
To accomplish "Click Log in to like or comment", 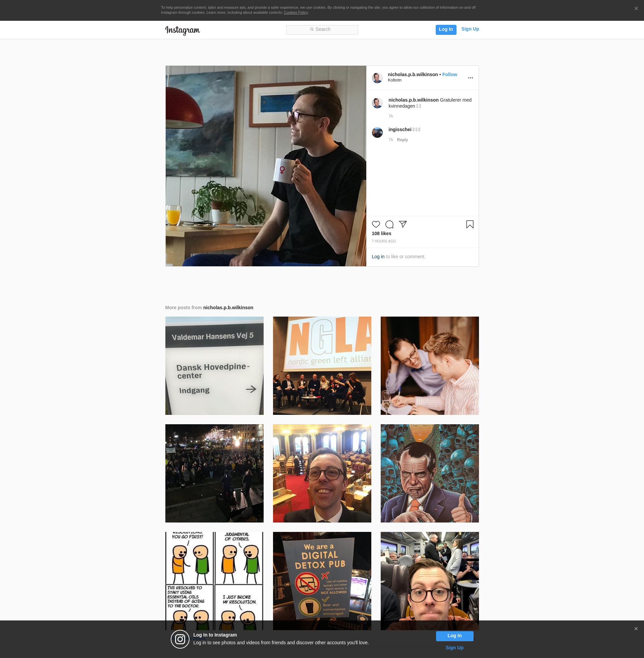I will 378,257.
